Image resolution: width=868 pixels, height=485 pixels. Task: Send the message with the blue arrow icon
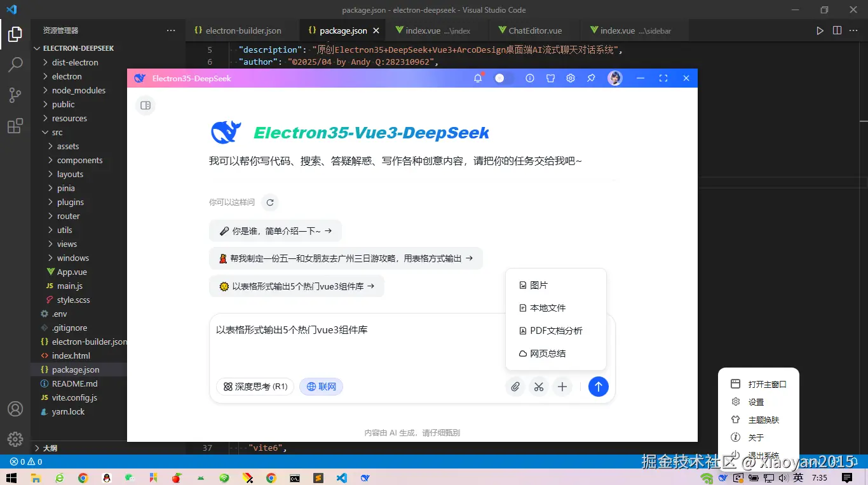point(598,387)
